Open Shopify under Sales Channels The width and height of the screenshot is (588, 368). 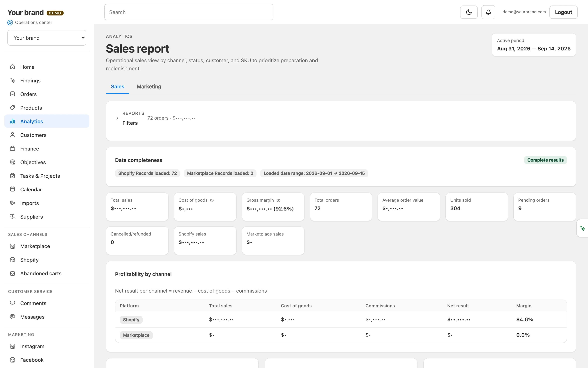click(x=47, y=260)
